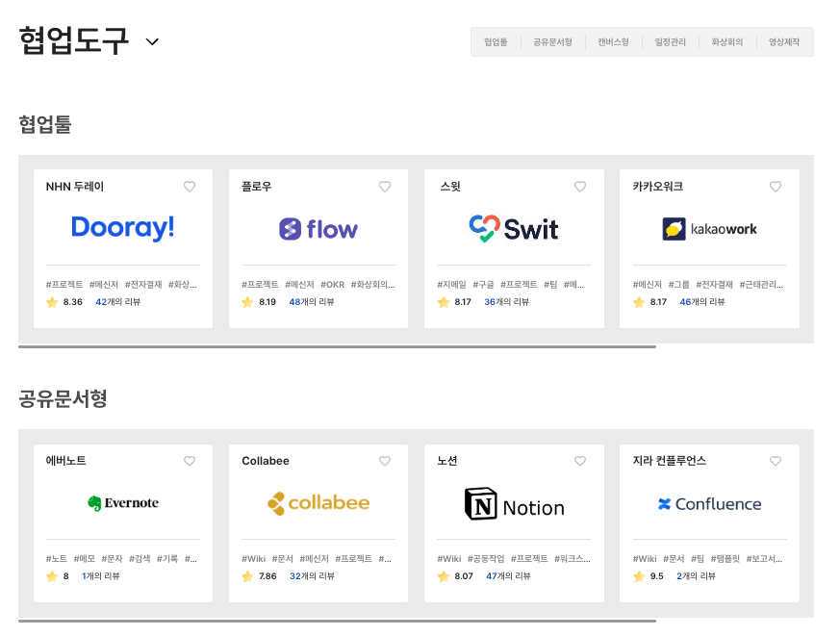
Task: Click the Notion logo
Action: [x=514, y=504]
